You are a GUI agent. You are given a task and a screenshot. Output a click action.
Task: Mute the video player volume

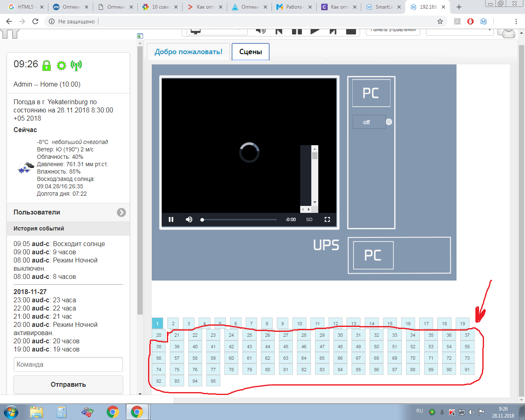tap(189, 219)
